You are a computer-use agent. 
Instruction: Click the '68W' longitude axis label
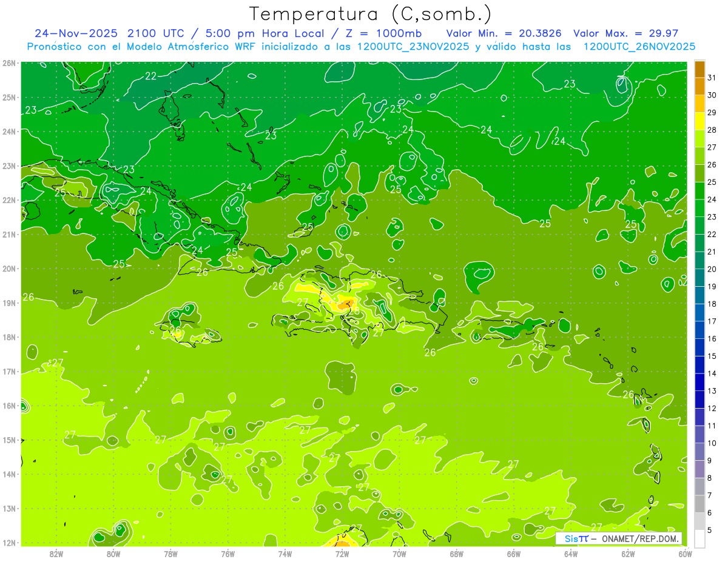coord(456,553)
